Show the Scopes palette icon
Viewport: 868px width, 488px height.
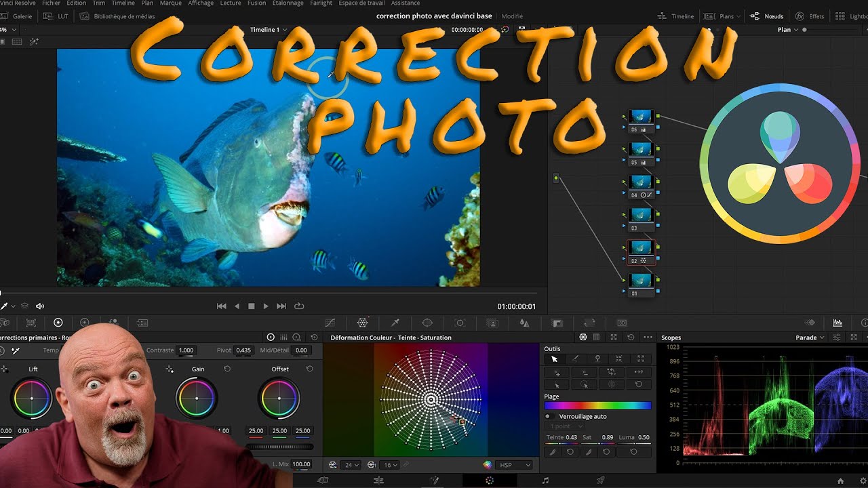click(x=837, y=323)
